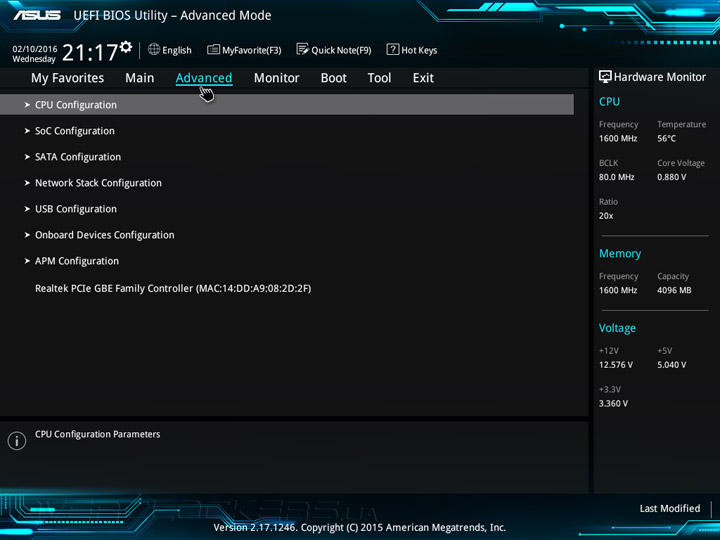The image size is (720, 540).
Task: Select Realtek PCIe GBE Family Controller entry
Action: 173,288
